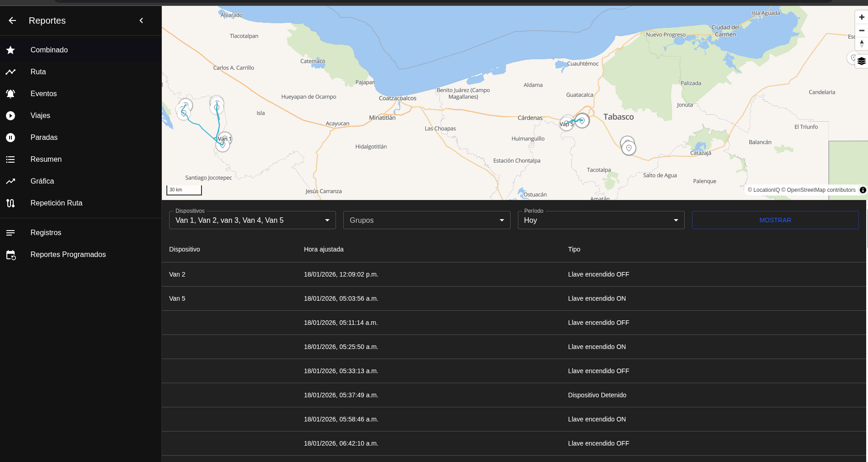Select Repetición Ruta in the sidebar

click(57, 203)
